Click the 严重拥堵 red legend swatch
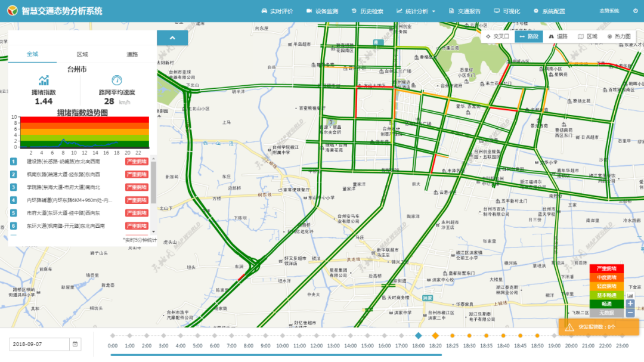Viewport: 644px width, 362px height. (x=606, y=268)
